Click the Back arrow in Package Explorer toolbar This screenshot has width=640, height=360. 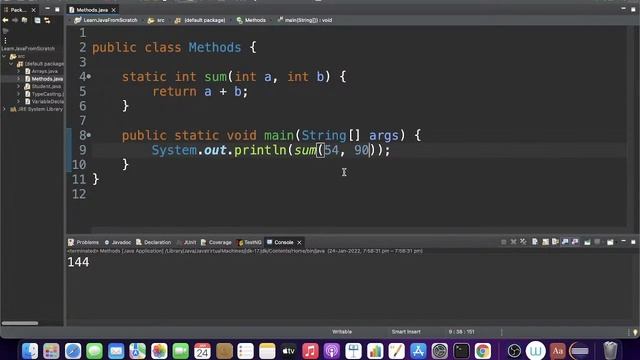click(5, 20)
